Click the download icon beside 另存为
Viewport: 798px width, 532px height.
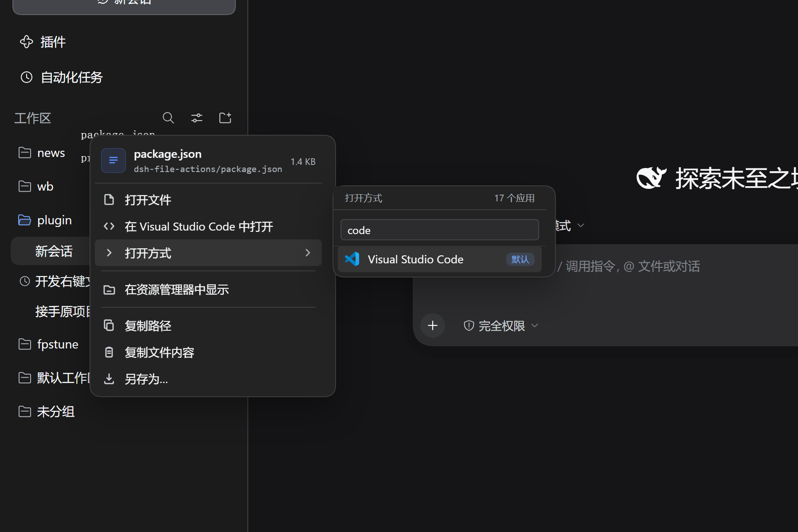tap(109, 379)
